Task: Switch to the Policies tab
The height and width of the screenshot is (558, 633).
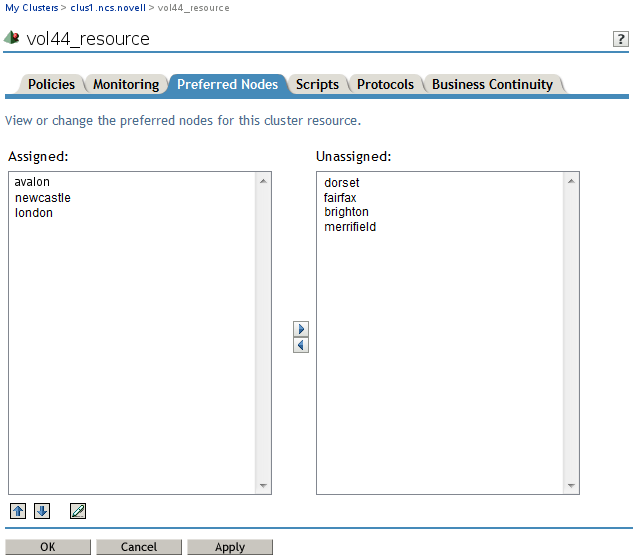Action: point(51,84)
